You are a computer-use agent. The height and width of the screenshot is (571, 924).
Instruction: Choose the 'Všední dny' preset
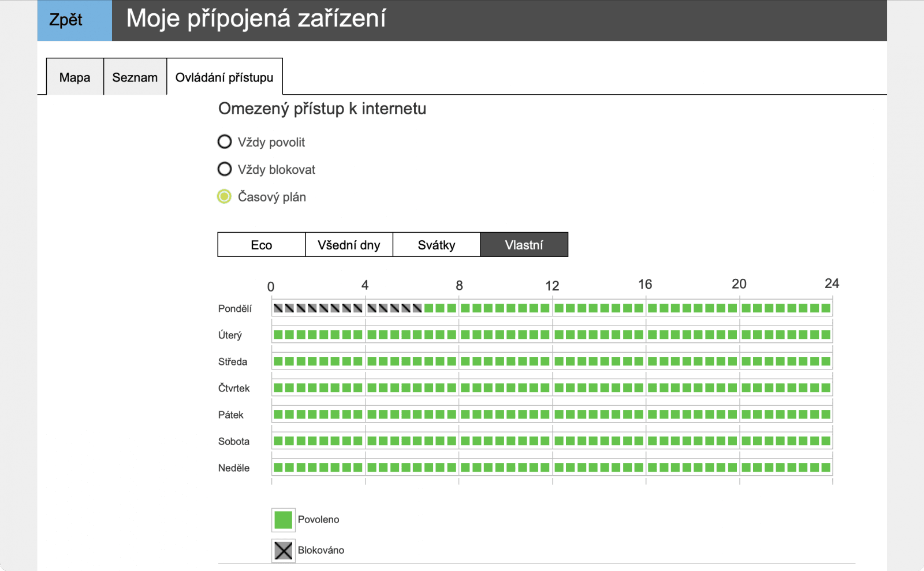point(348,244)
